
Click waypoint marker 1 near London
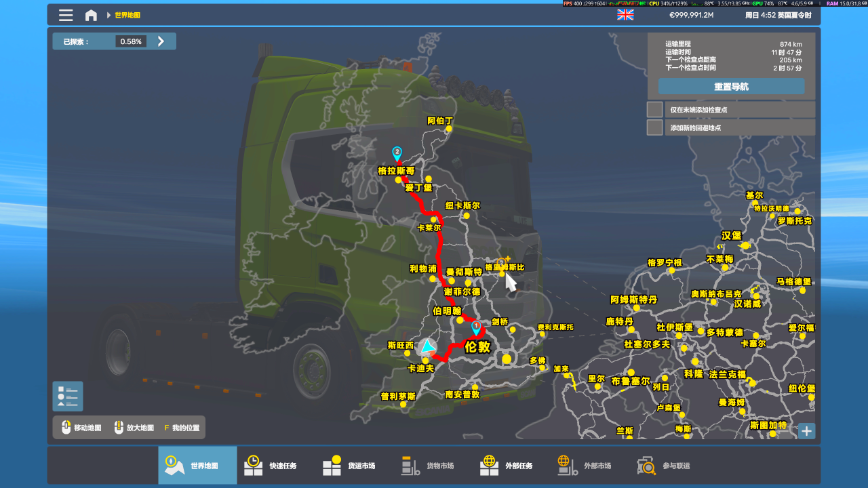tap(476, 327)
